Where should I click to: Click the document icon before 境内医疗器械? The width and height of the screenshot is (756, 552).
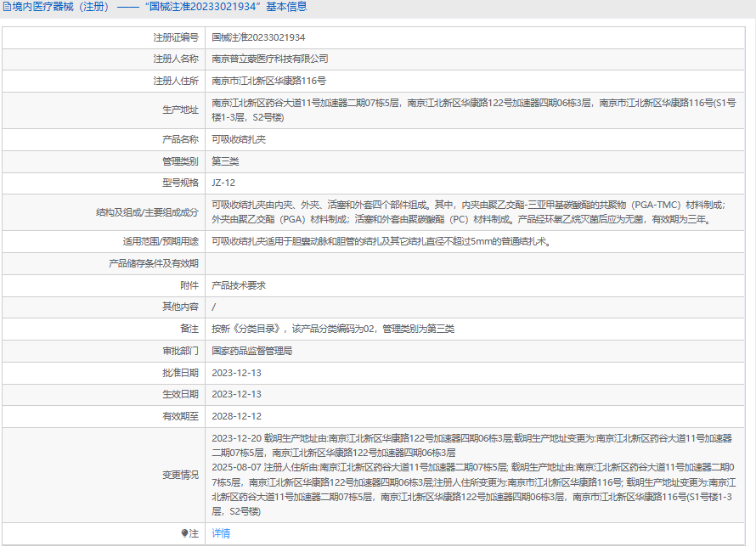click(7, 7)
